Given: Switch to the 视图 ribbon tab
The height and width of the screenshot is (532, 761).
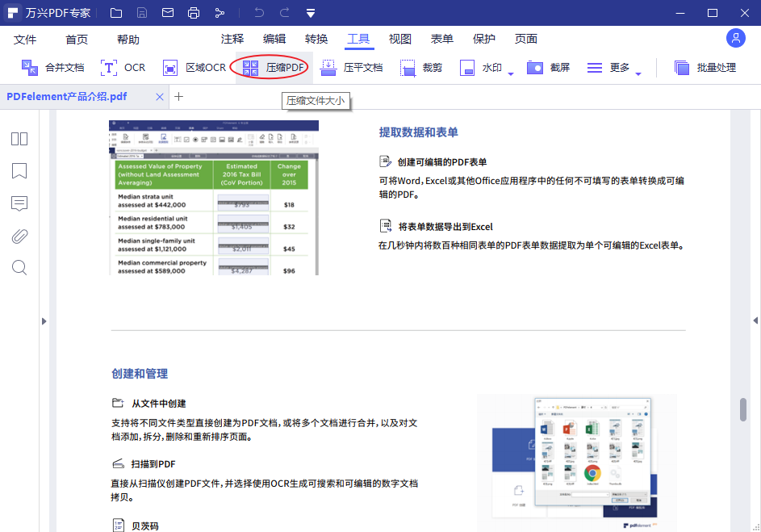Looking at the screenshot, I should [x=399, y=38].
